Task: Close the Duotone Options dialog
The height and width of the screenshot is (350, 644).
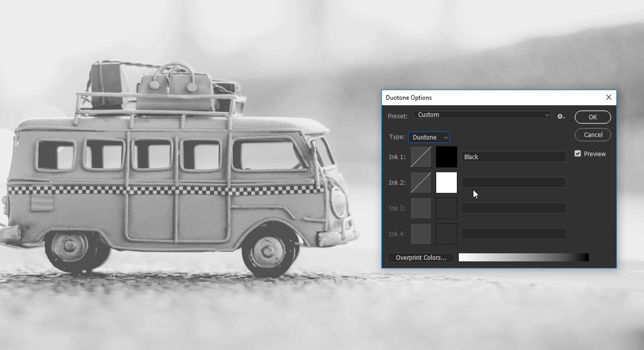Action: pos(608,98)
